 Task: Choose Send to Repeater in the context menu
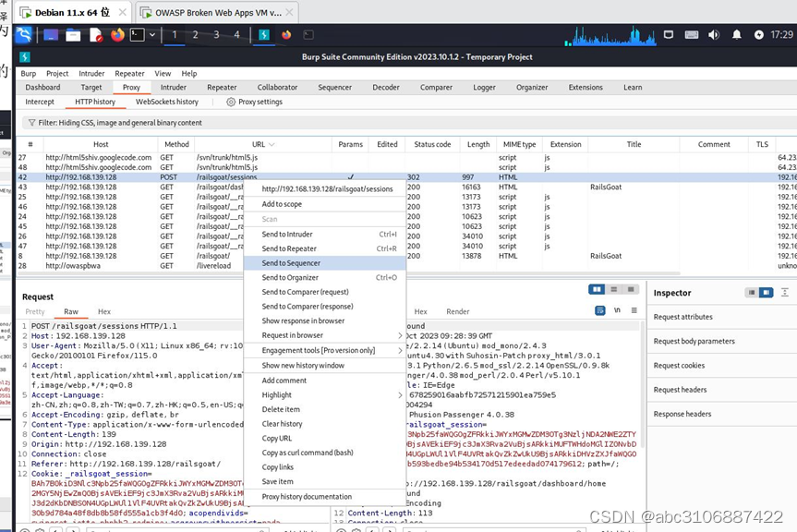[325, 248]
